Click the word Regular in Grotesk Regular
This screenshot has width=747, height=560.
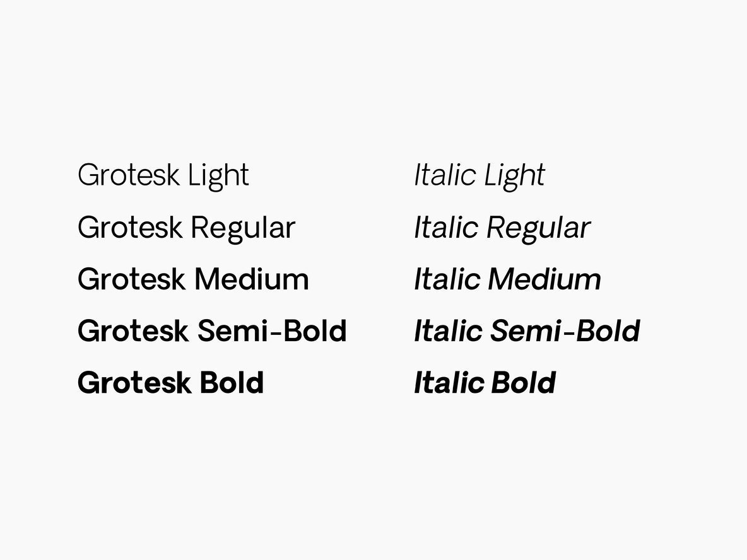tap(243, 228)
